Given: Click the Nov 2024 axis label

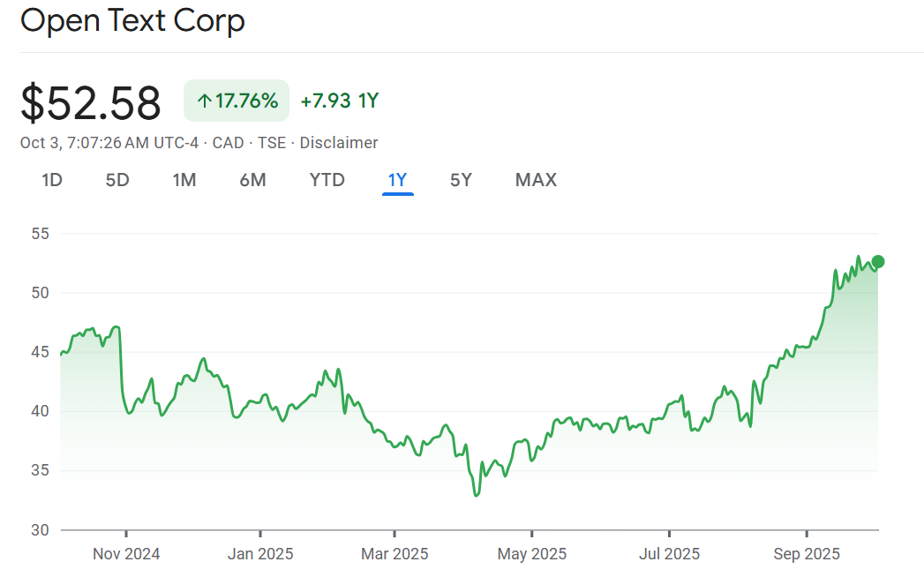Looking at the screenshot, I should pyautogui.click(x=126, y=554).
